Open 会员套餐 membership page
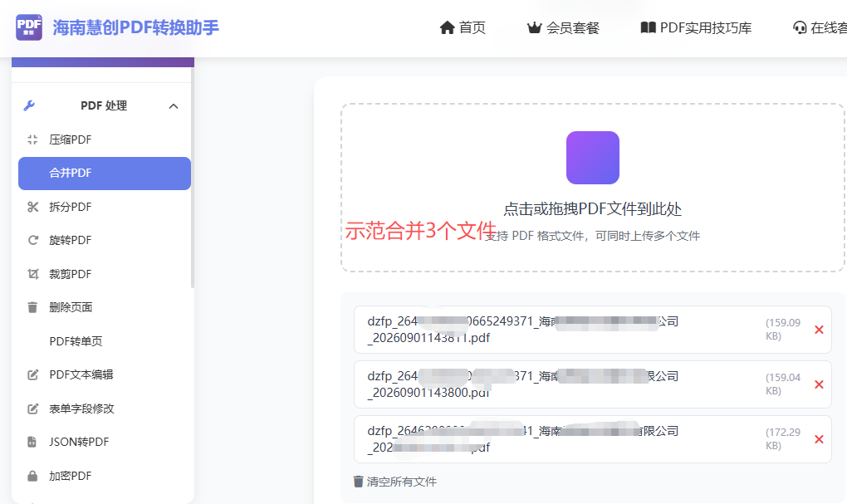Screen dimensions: 847x504 click(563, 27)
